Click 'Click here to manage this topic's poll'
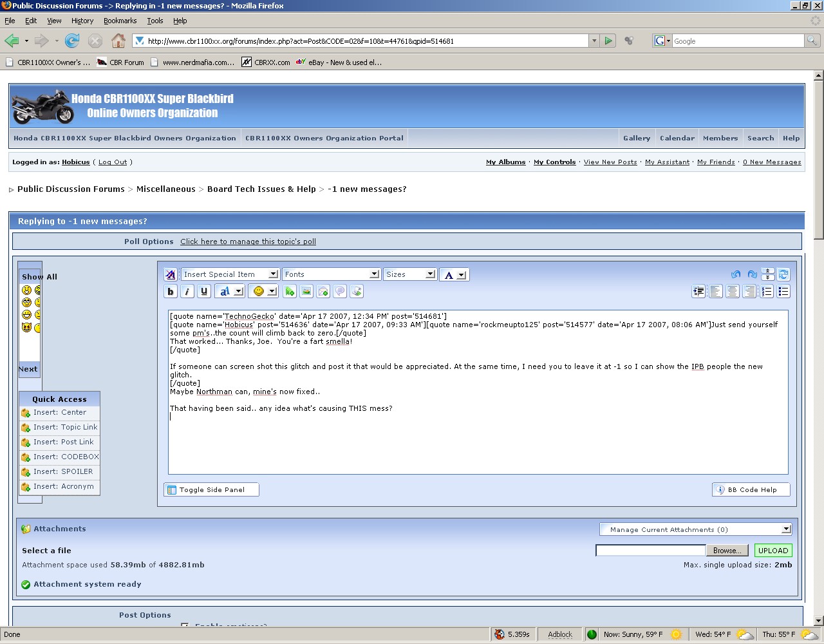Image resolution: width=824 pixels, height=644 pixels. (x=248, y=241)
